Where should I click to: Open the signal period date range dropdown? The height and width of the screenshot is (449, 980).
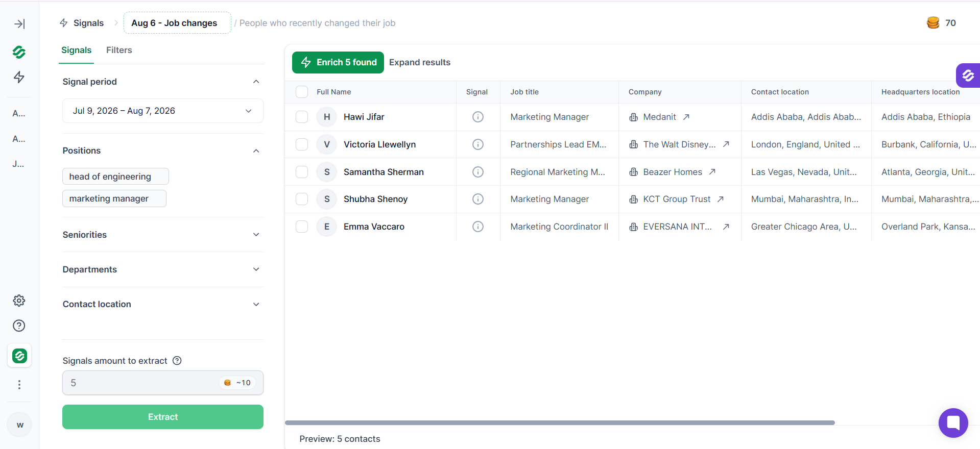162,111
